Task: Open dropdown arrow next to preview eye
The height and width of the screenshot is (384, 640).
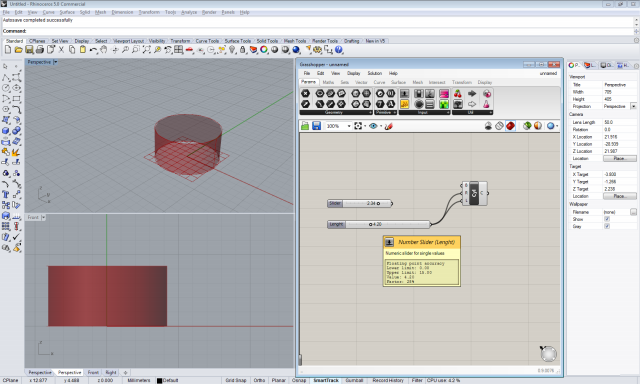Action: 381,126
